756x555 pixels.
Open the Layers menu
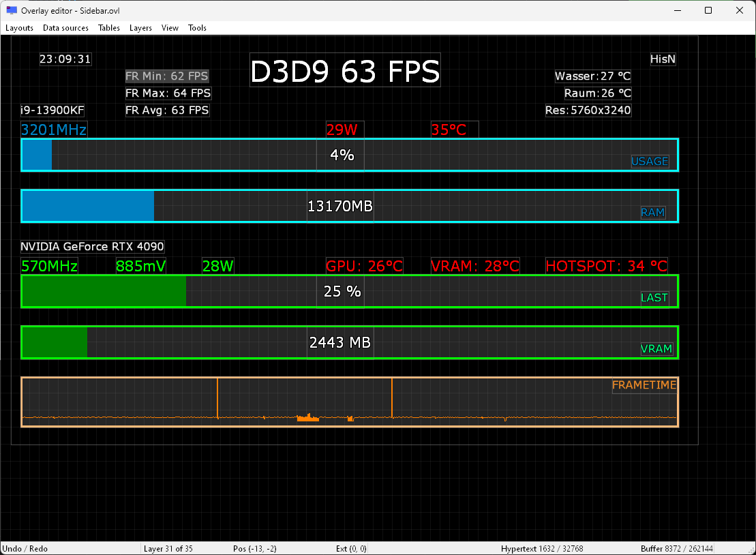[140, 28]
